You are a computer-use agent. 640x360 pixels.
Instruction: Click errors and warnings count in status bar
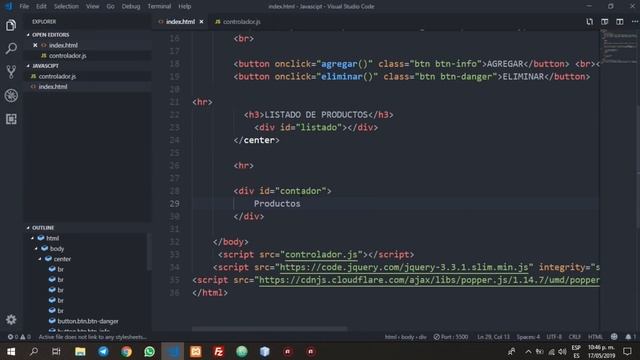(x=19, y=337)
